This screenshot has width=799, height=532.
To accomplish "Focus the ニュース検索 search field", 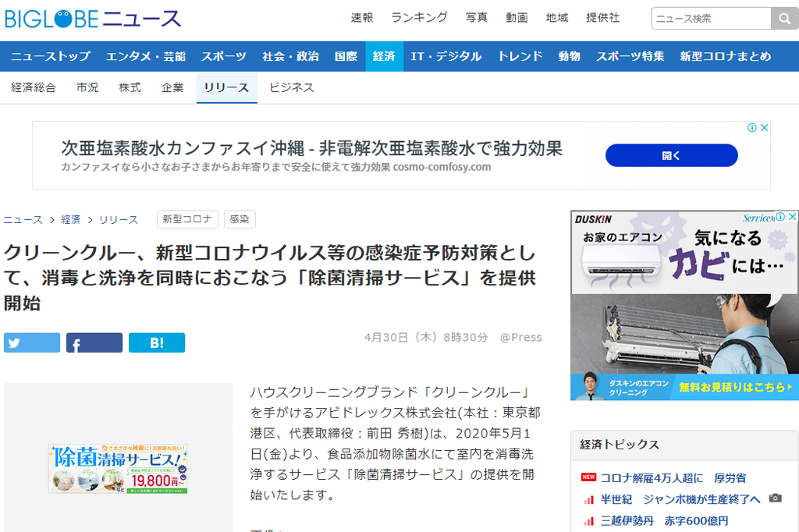I will point(712,19).
